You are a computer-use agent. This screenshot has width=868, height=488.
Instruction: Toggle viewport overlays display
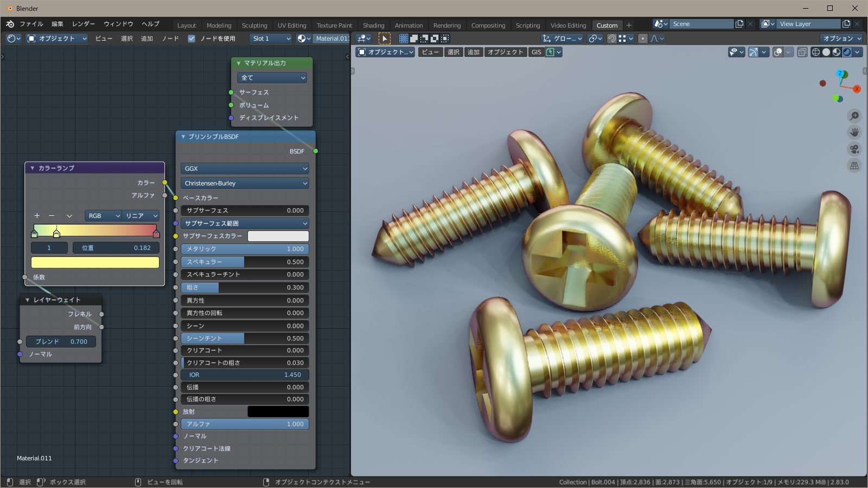click(x=778, y=52)
